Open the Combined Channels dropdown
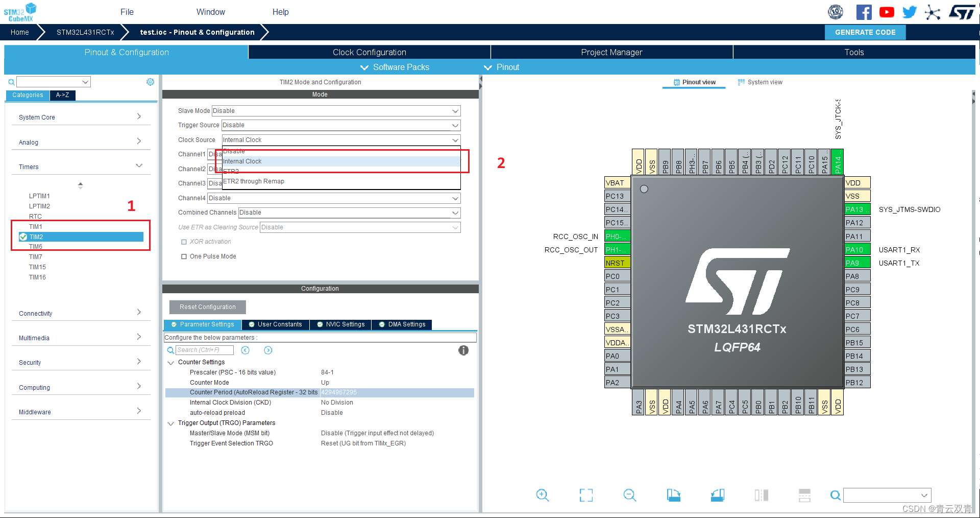 point(349,213)
